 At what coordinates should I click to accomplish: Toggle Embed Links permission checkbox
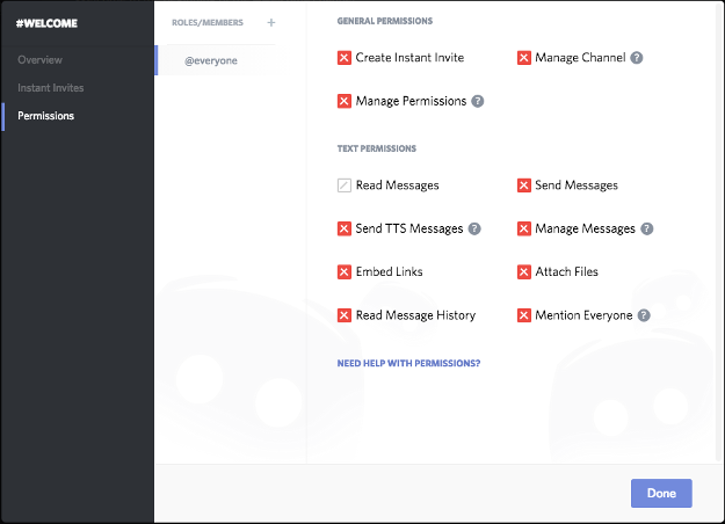[344, 272]
